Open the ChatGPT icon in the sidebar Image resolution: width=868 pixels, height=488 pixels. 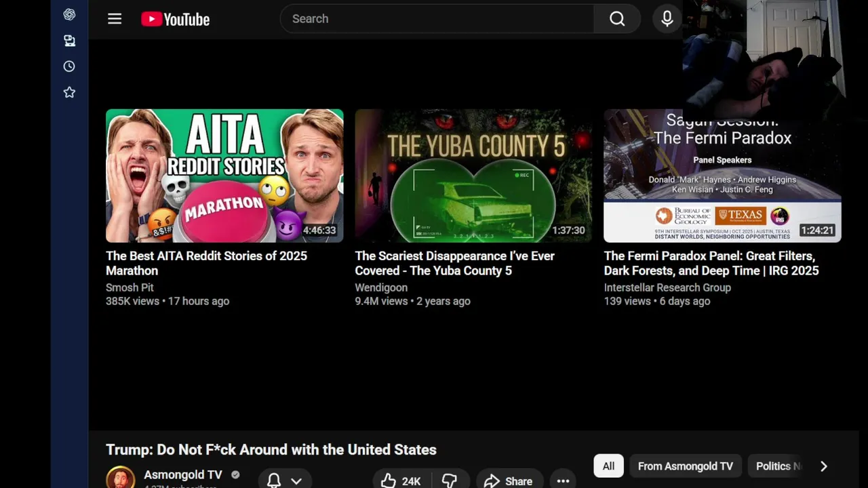pyautogui.click(x=69, y=14)
